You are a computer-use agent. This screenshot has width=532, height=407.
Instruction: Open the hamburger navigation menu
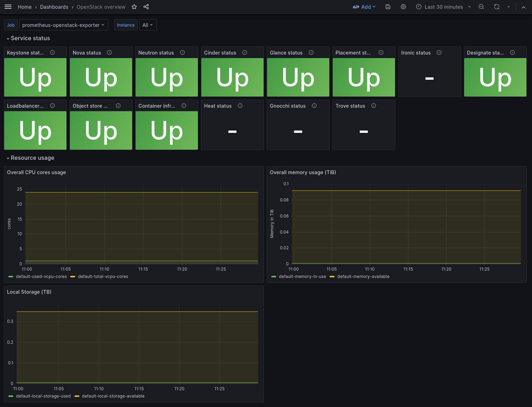8,7
